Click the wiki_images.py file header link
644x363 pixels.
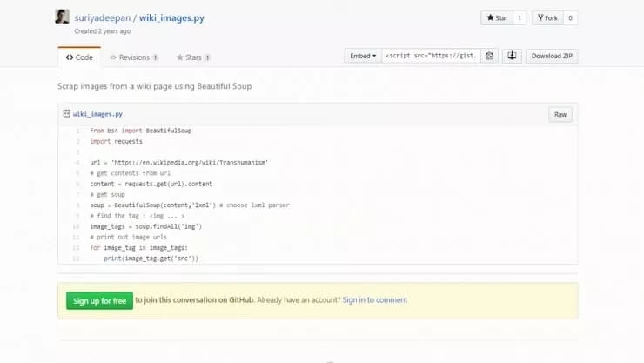(97, 114)
